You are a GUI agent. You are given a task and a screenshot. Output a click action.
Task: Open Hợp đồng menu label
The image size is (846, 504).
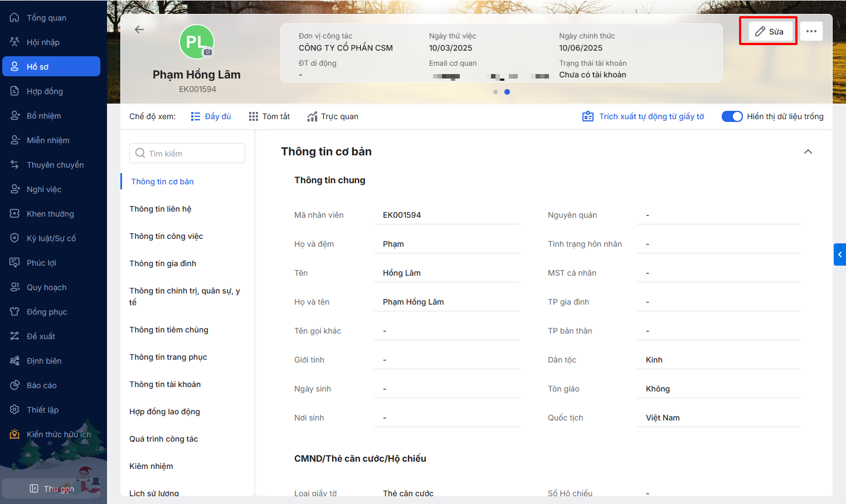click(45, 91)
